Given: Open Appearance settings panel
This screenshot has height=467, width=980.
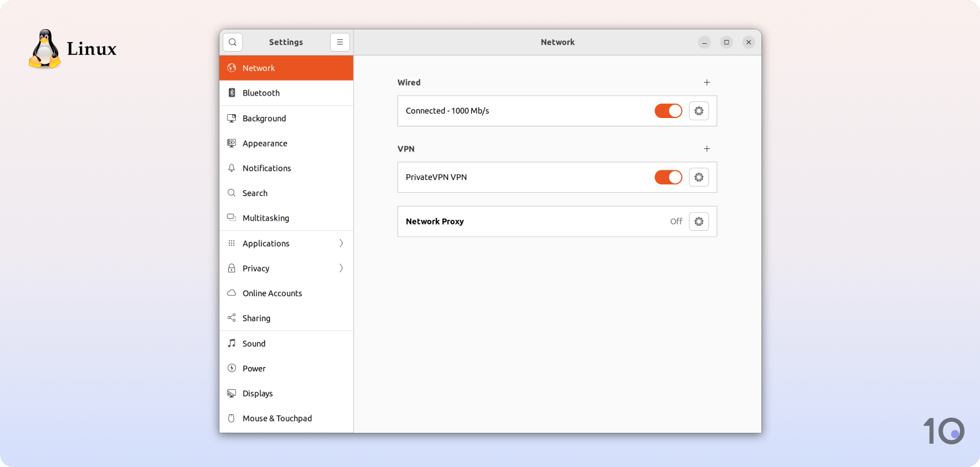Looking at the screenshot, I should tap(286, 143).
